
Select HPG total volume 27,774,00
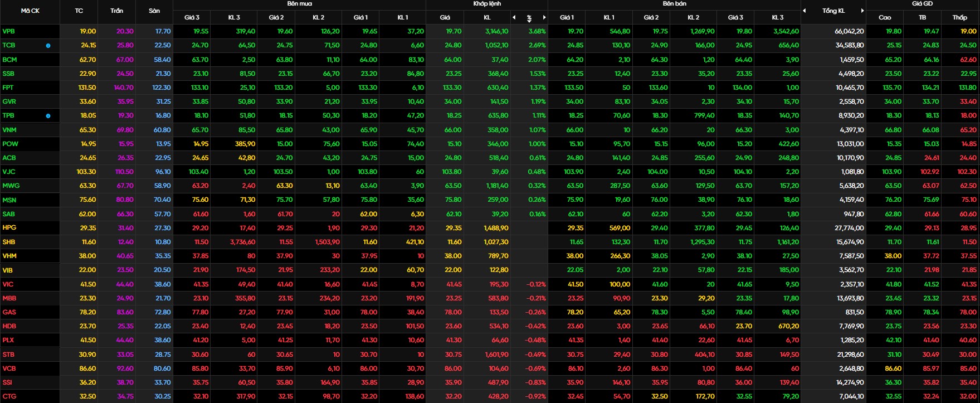tap(850, 228)
